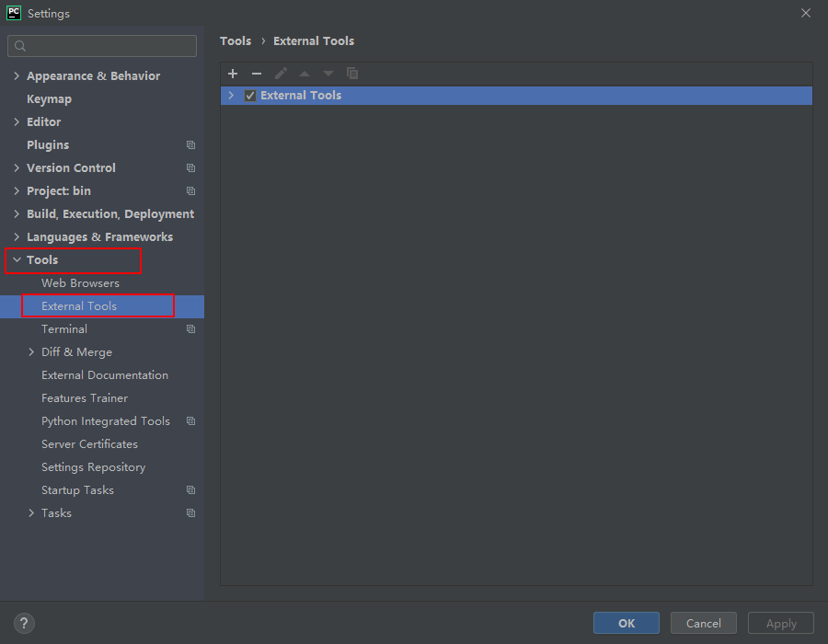Screen dimensions: 828x644
Task: Click the Cancel button
Action: pos(704,624)
